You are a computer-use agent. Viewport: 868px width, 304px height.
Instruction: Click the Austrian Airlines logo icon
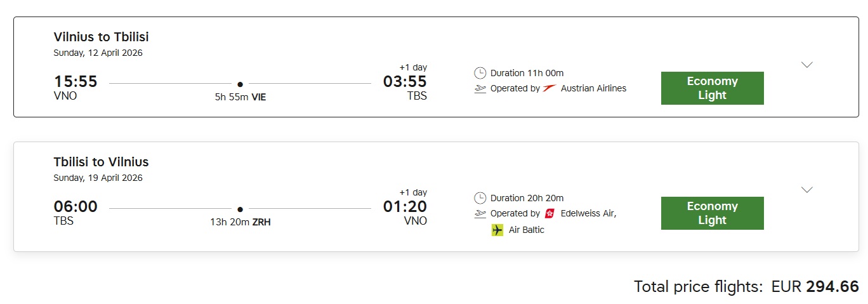click(550, 88)
